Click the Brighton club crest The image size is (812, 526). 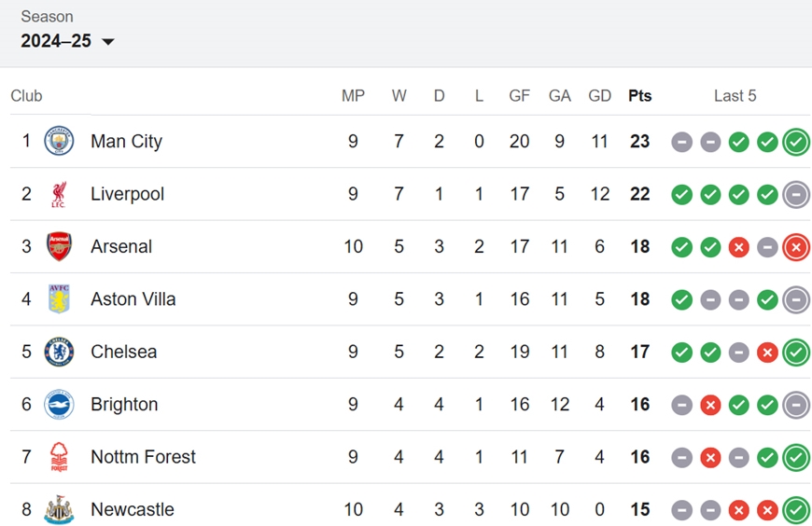pos(59,405)
